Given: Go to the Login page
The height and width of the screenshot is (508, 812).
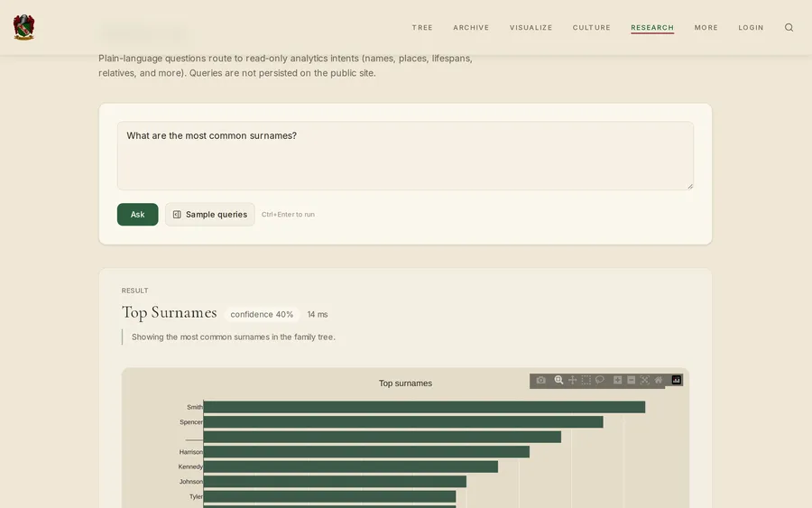Looking at the screenshot, I should (751, 27).
